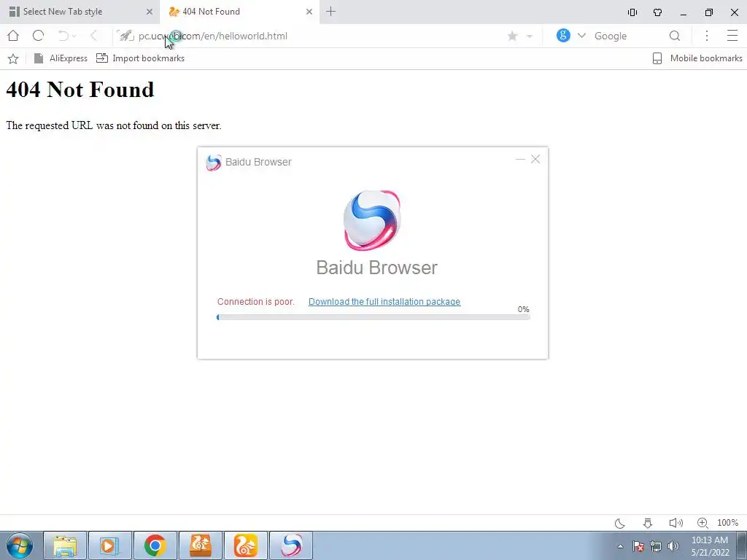Bookmark this page with the star icon

(513, 36)
